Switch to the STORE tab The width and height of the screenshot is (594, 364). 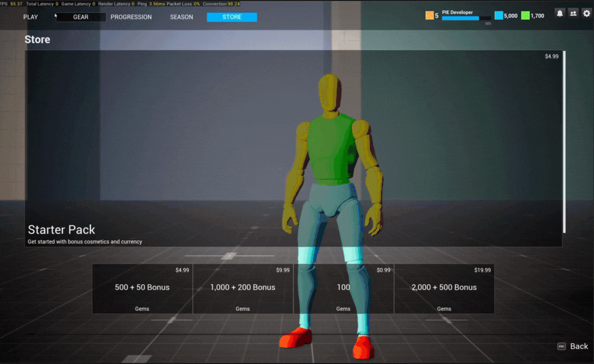tap(232, 17)
